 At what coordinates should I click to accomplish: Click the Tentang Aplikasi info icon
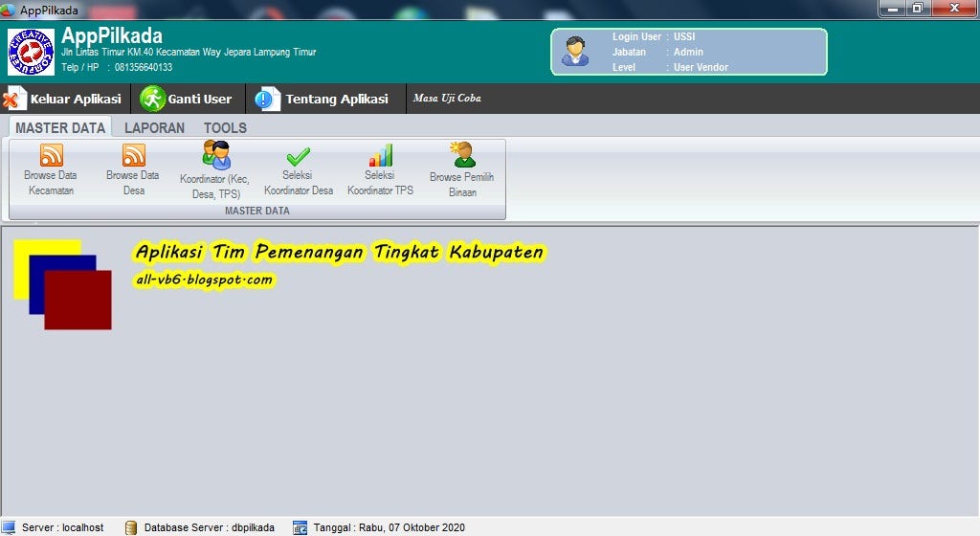(268, 99)
